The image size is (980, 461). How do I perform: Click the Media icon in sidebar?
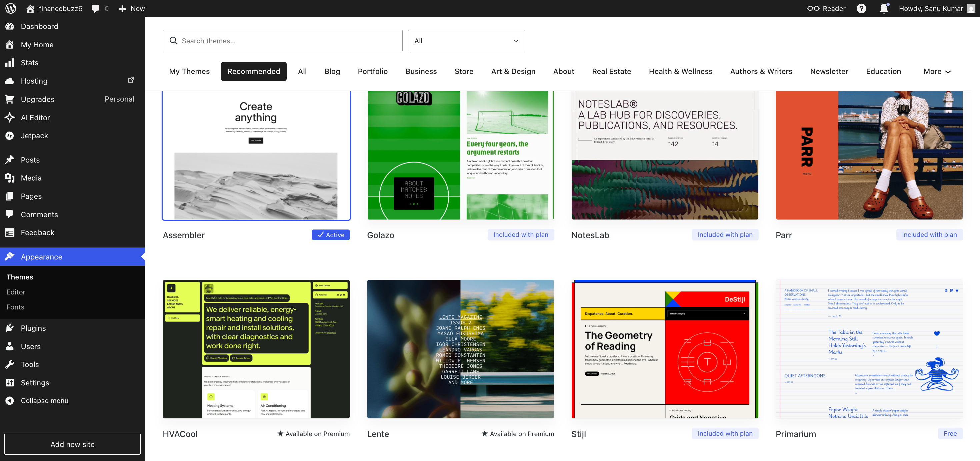coord(10,178)
